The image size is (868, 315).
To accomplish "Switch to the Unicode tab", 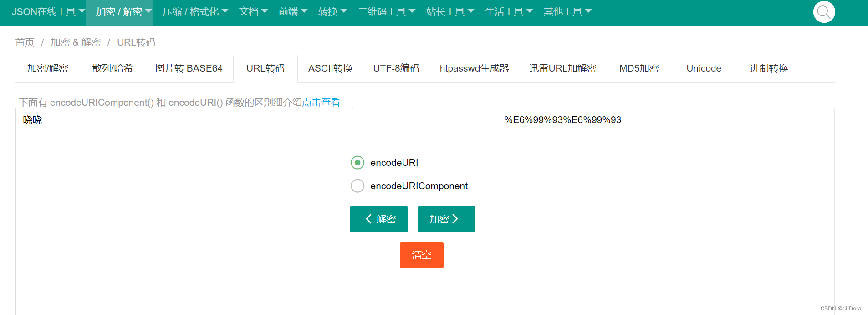I will [x=704, y=68].
